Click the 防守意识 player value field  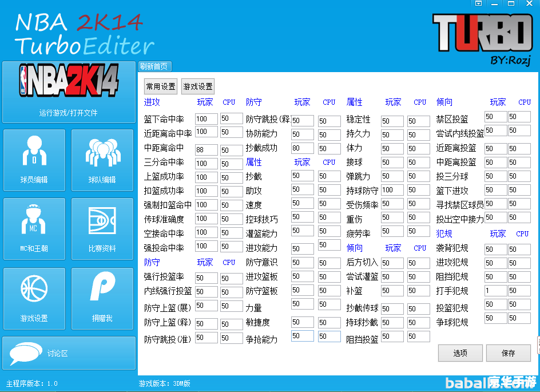[x=303, y=263]
